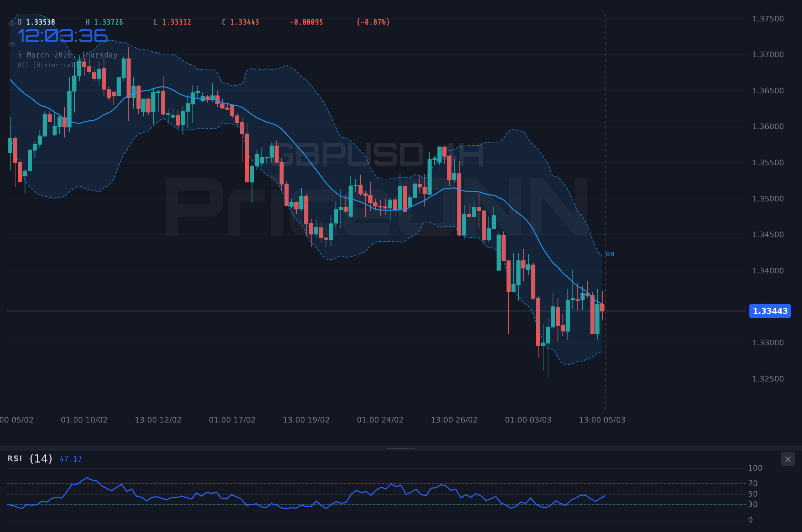Click the 13:00 26/02 time axis label

point(454,420)
